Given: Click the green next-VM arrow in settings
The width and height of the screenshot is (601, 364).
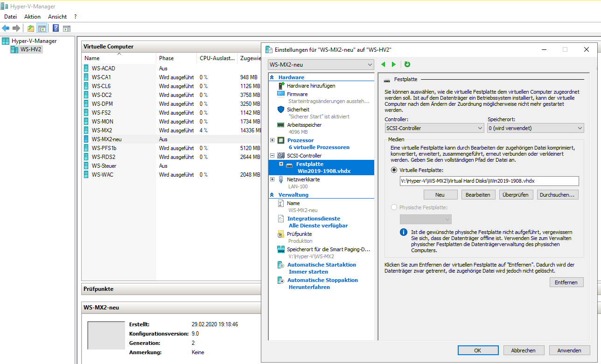Looking at the screenshot, I should [394, 64].
